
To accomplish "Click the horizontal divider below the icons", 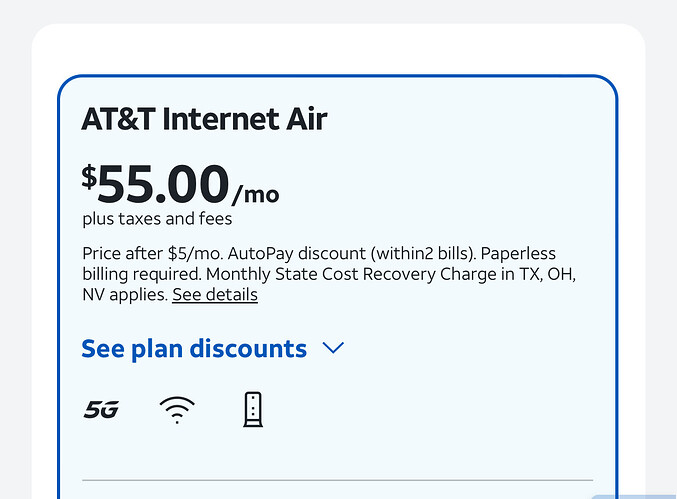I will [337, 480].
